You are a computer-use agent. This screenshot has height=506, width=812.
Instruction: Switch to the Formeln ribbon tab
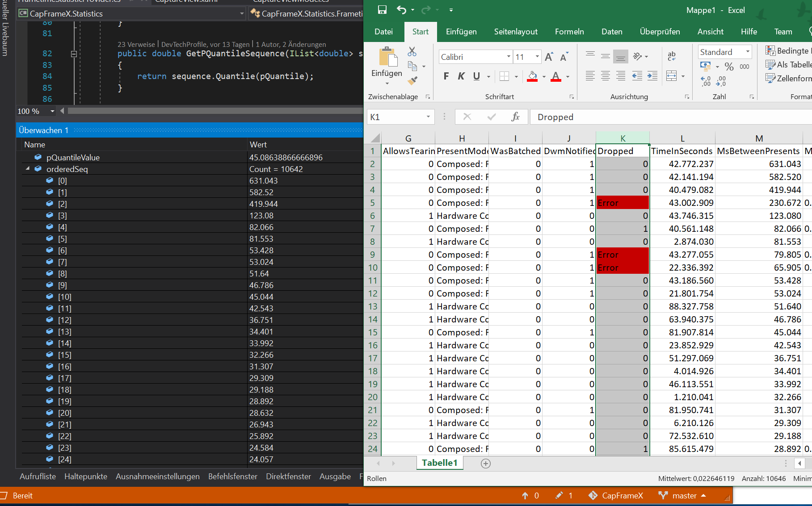pos(569,32)
